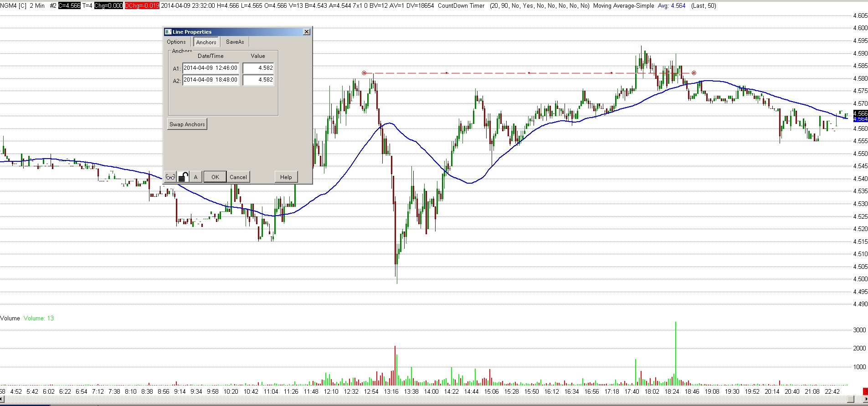Viewport: 868px width, 406px height.
Task: Click the 4.600 price axis label
Action: (860, 28)
